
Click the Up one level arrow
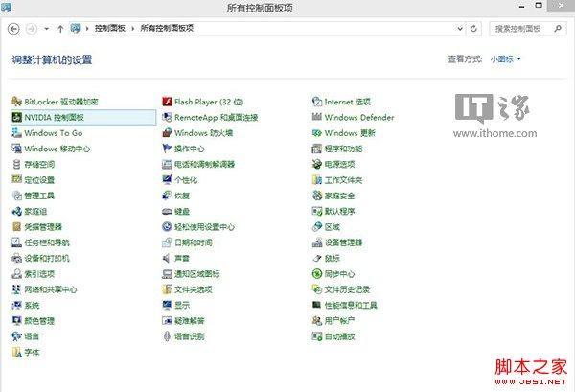[60, 30]
